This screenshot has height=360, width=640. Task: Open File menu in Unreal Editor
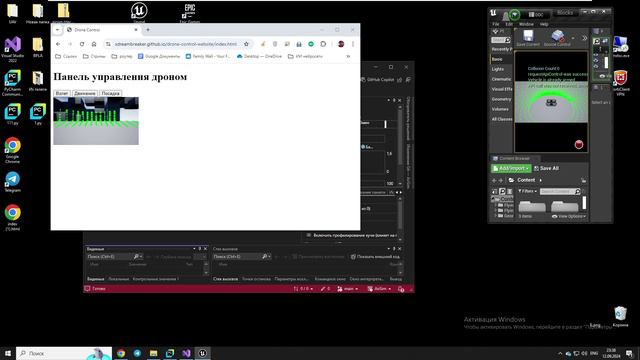[x=496, y=24]
